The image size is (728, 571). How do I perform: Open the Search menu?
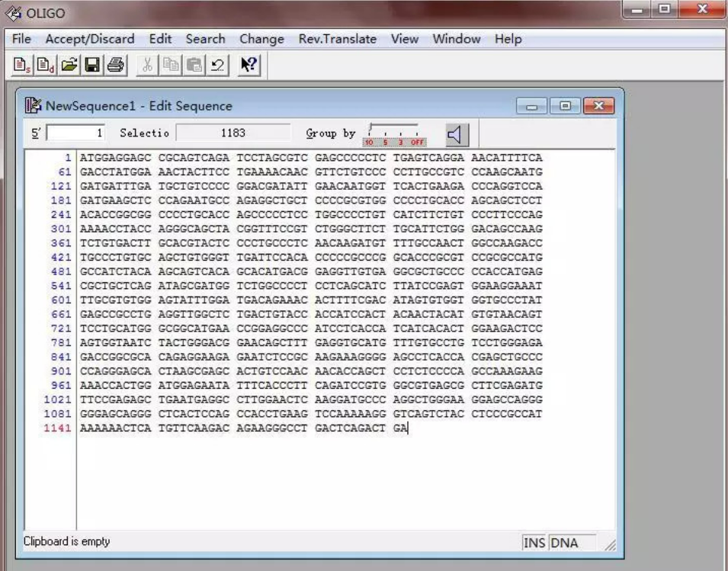coord(205,39)
